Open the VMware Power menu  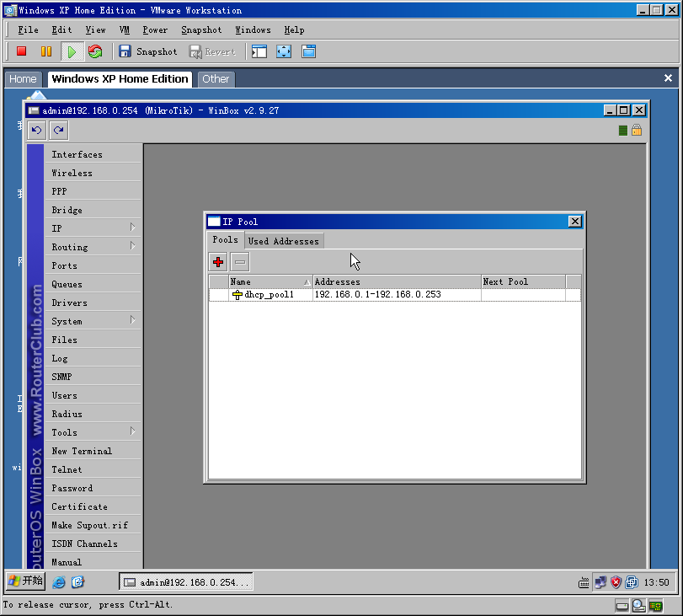(x=155, y=30)
